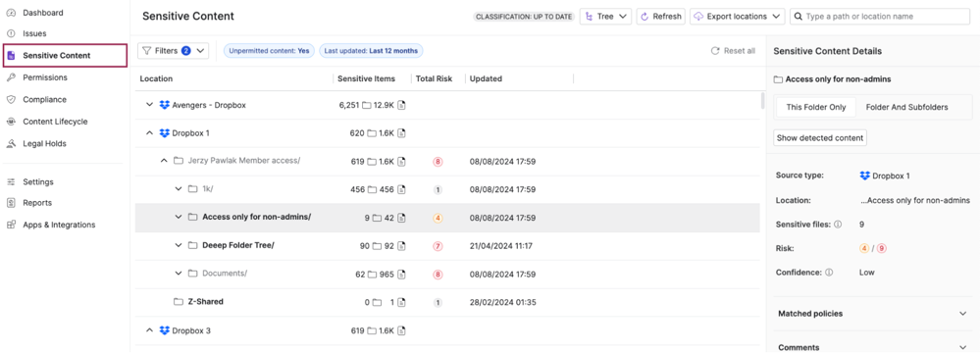Open the Filters dropdown
Screen dimensions: 980x353
[x=173, y=51]
